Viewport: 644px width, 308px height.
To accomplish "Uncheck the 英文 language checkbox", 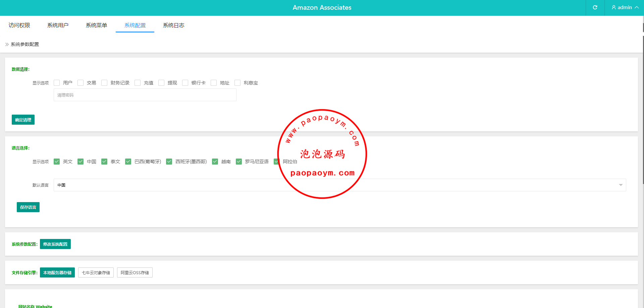I will click(57, 162).
